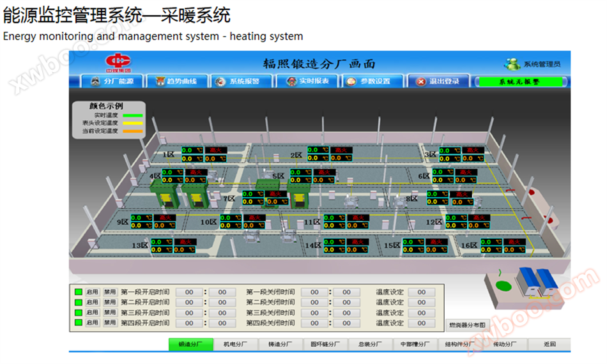Click green status indicator for third segment

79,312
